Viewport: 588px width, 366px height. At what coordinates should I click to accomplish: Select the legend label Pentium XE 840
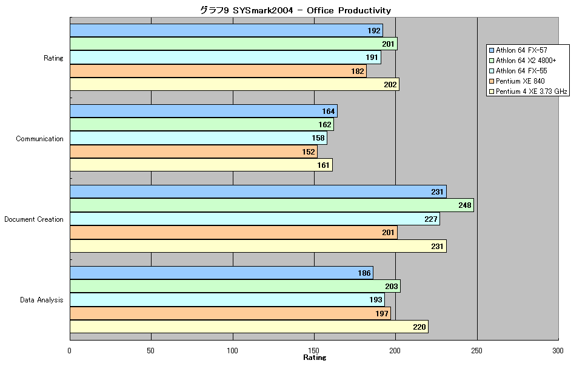(x=520, y=81)
